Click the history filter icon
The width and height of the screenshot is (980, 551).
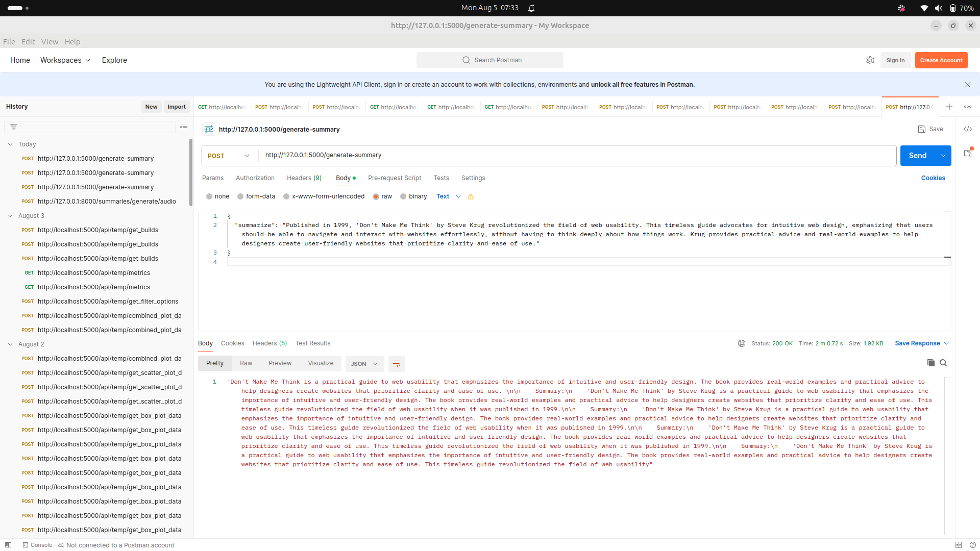click(14, 127)
